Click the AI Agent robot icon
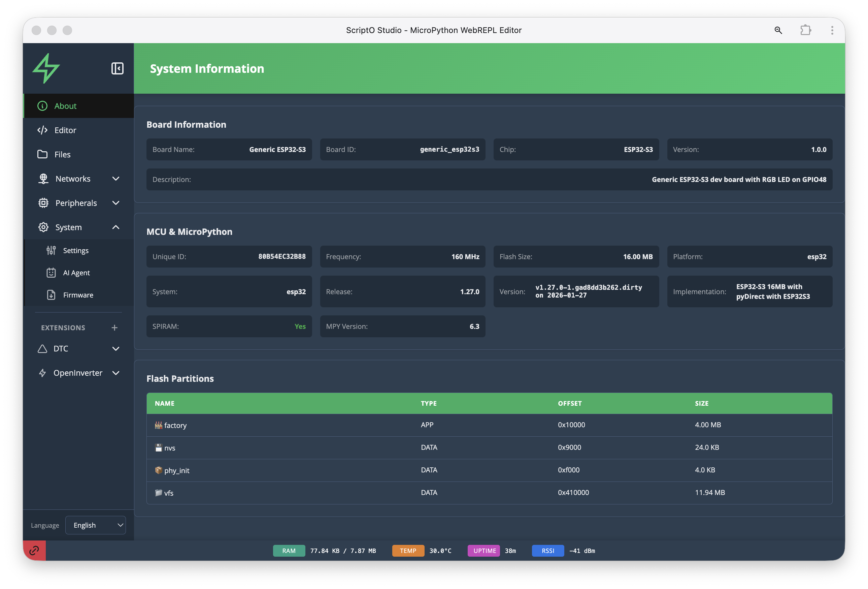 51,273
